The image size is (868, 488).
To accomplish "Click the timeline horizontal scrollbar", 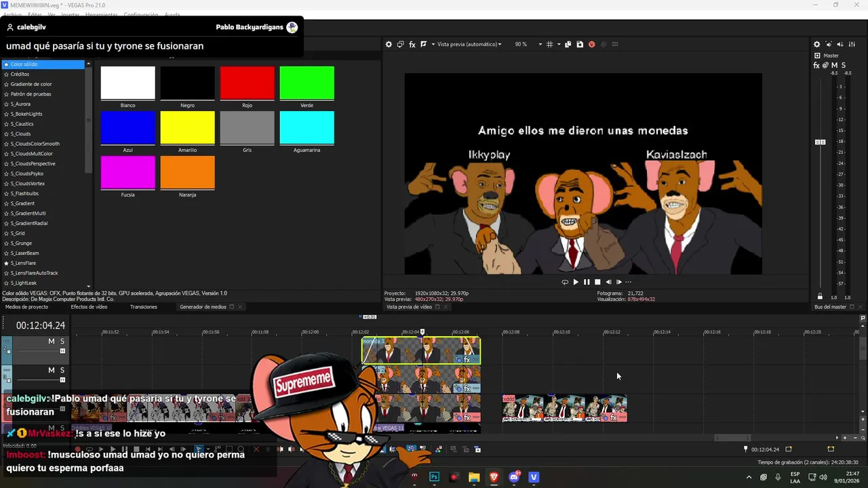I will point(732,438).
